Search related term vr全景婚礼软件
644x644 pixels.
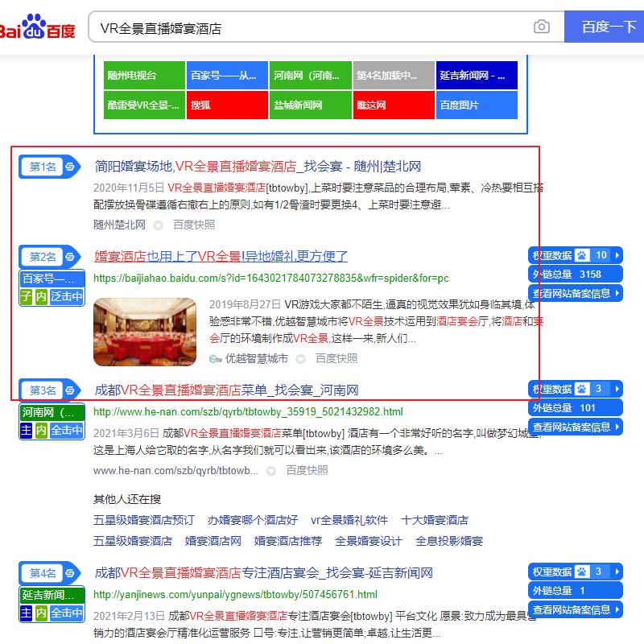pyautogui.click(x=349, y=520)
